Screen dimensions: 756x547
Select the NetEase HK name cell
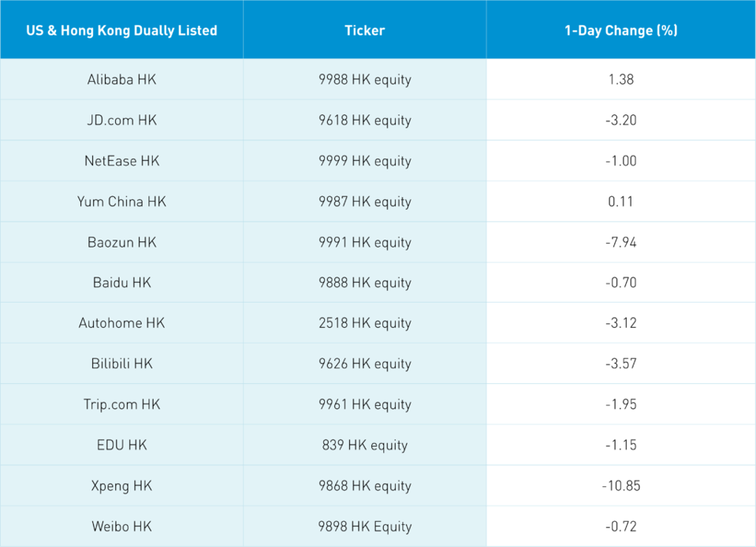121,161
